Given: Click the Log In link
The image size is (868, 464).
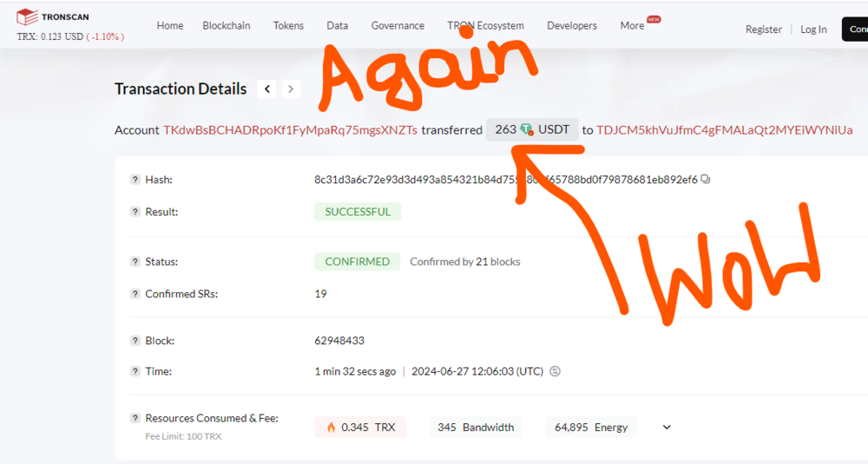Looking at the screenshot, I should click(x=813, y=29).
